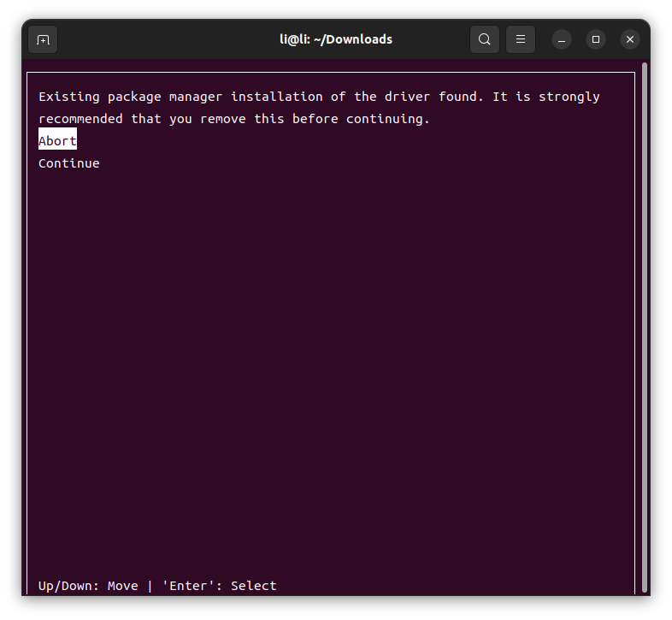This screenshot has width=672, height=620.
Task: Click the 'Up/Down: Move' hint text
Action: tap(88, 586)
